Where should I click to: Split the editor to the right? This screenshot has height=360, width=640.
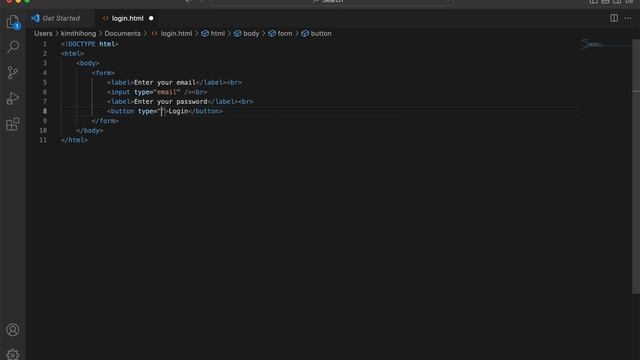[614, 18]
